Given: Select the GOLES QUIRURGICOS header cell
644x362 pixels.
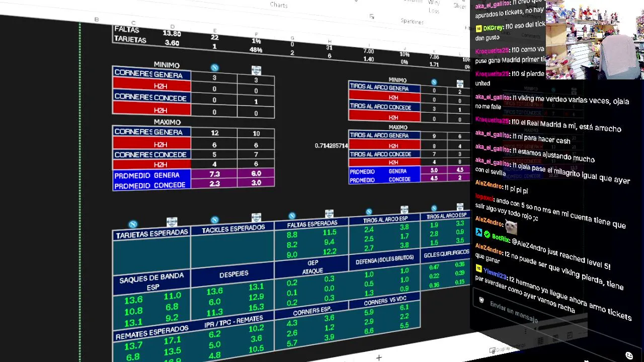Looking at the screenshot, I should 446,254.
